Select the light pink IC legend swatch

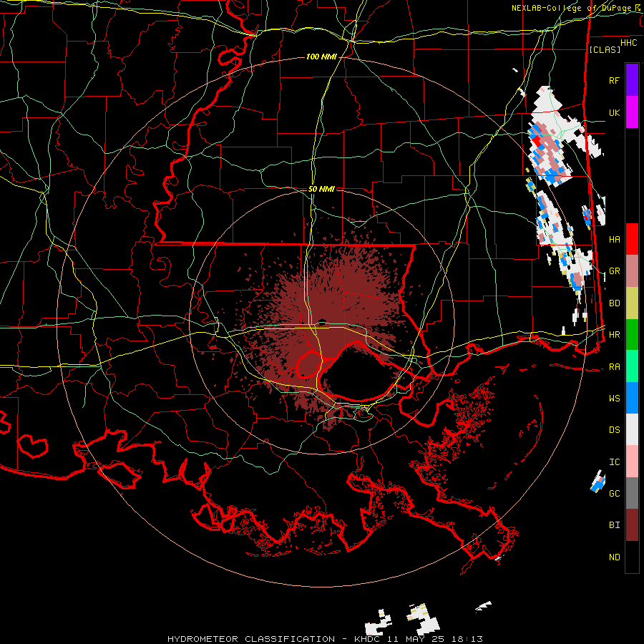point(632,462)
